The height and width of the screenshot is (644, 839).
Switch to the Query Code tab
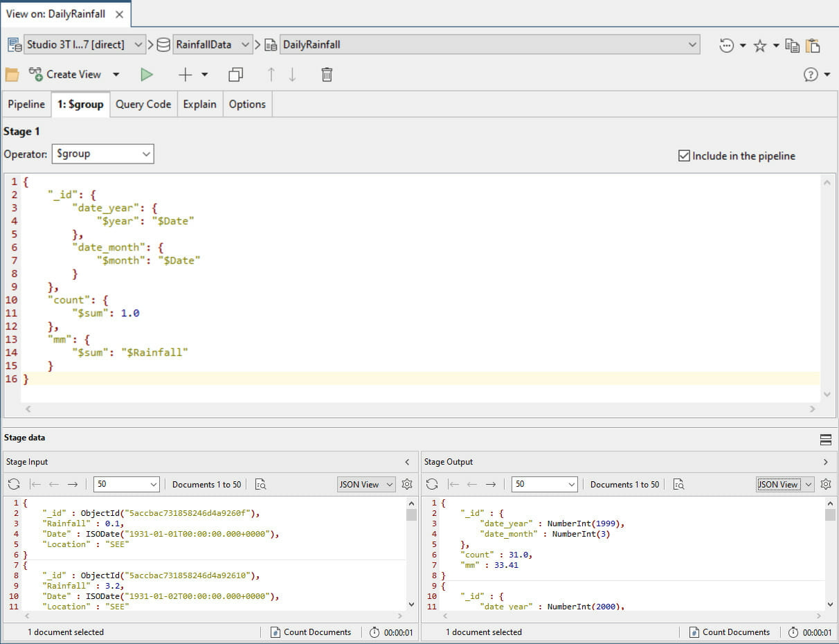tap(143, 105)
